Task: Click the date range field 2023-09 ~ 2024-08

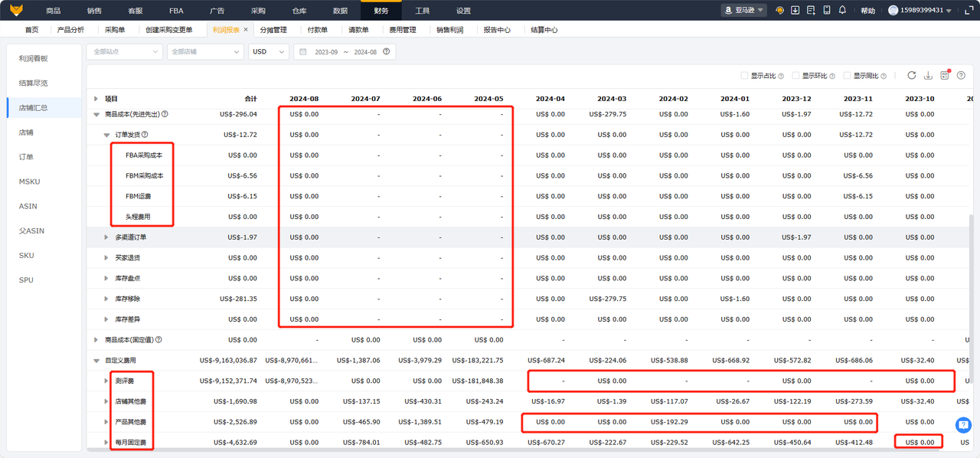Action: tap(345, 52)
